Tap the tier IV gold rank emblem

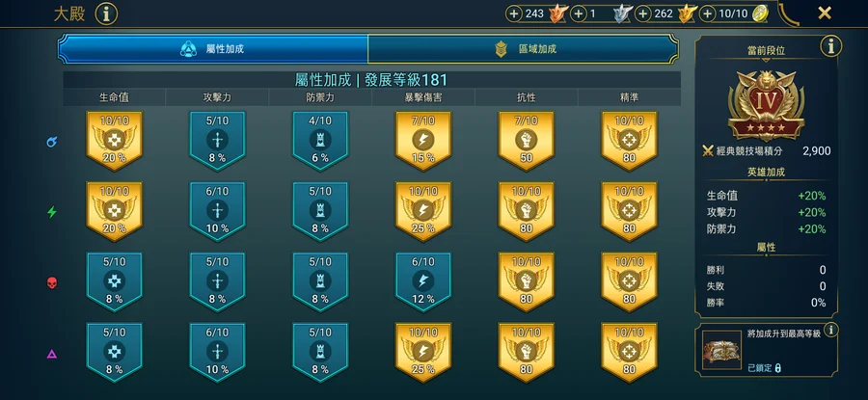pyautogui.click(x=766, y=105)
